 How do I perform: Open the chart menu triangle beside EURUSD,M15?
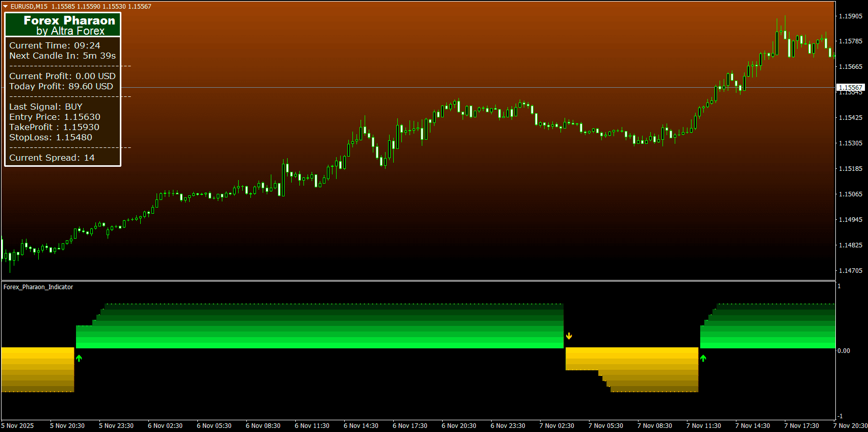point(6,7)
